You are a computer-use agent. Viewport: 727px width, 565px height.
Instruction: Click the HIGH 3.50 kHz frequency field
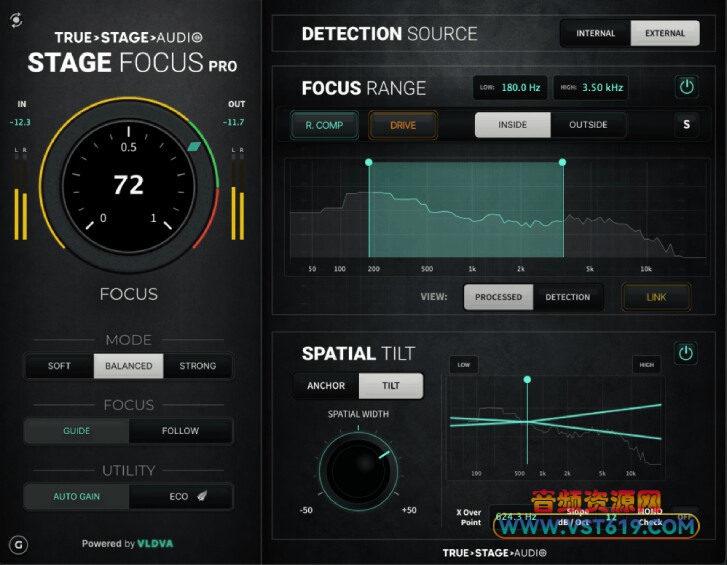click(591, 88)
